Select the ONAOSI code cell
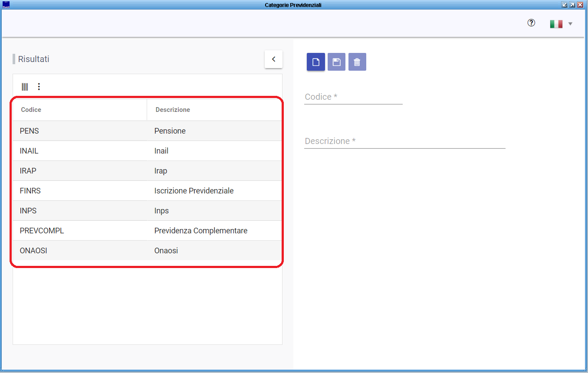The height and width of the screenshot is (373, 588). click(x=80, y=251)
